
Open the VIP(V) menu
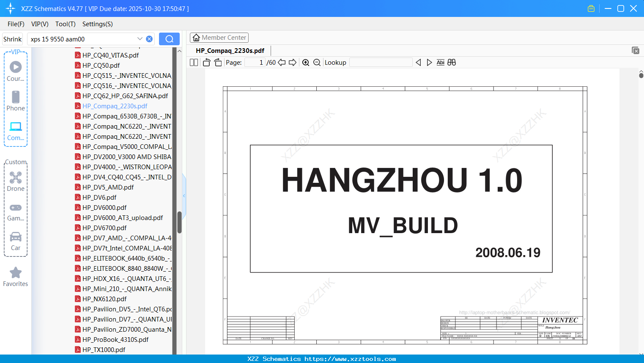click(x=40, y=24)
